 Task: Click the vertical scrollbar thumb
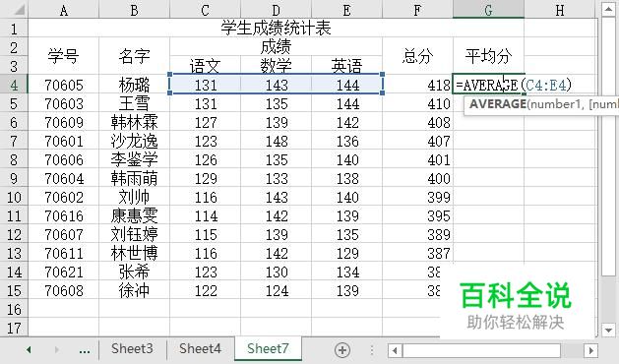coord(608,146)
